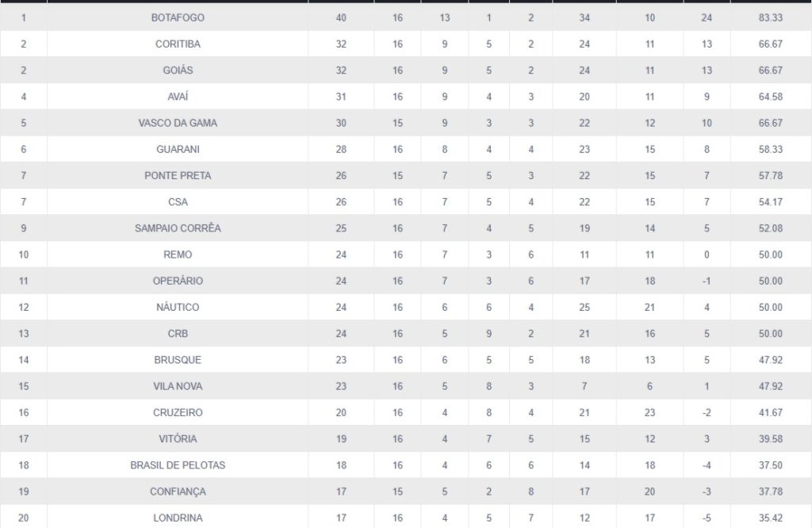Image resolution: width=812 pixels, height=528 pixels.
Task: Select Operário in the table
Action: (178, 281)
